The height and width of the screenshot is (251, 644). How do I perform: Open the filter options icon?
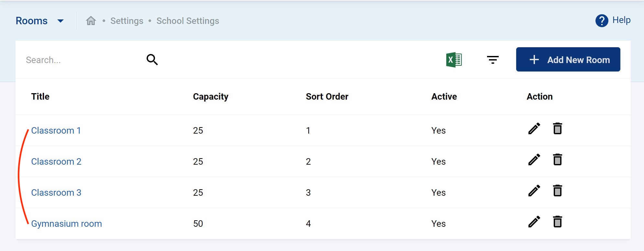[493, 60]
